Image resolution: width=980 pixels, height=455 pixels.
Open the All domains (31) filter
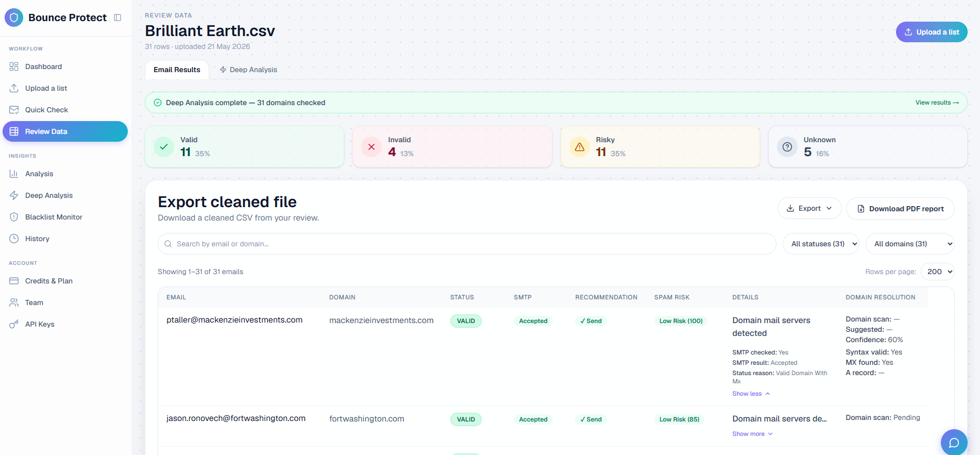[x=910, y=244]
